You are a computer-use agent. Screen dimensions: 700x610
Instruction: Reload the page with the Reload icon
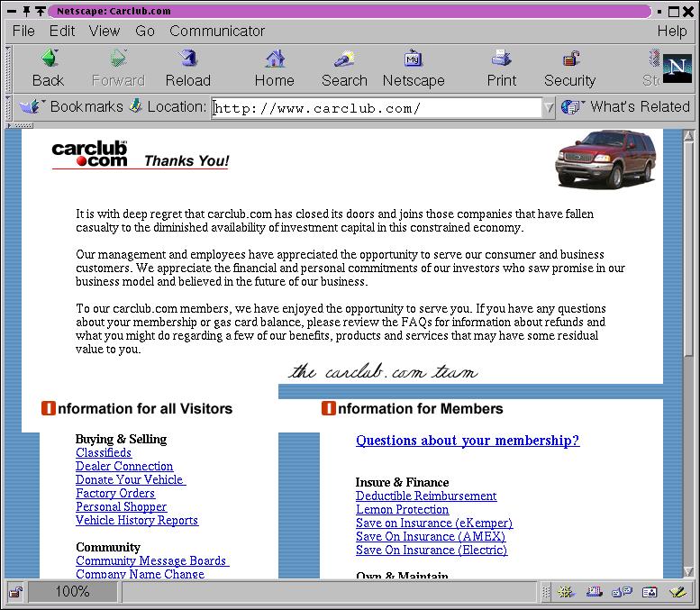point(188,59)
